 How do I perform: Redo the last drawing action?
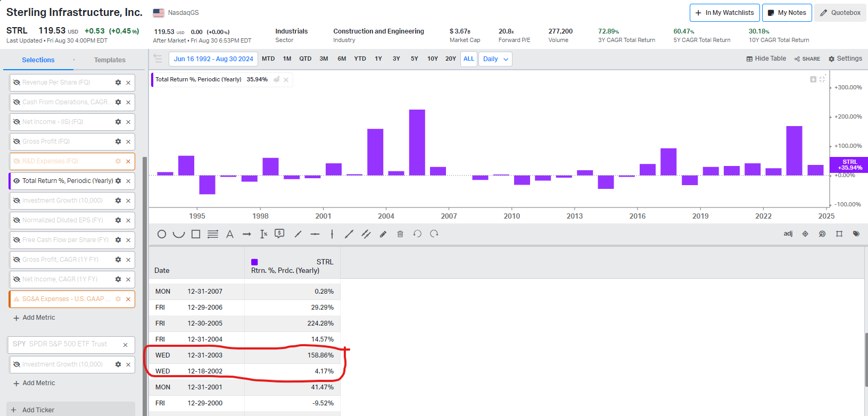point(434,234)
